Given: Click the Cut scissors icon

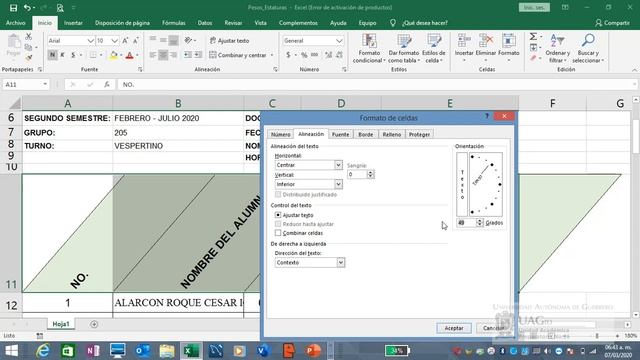Looking at the screenshot, I should [x=29, y=37].
